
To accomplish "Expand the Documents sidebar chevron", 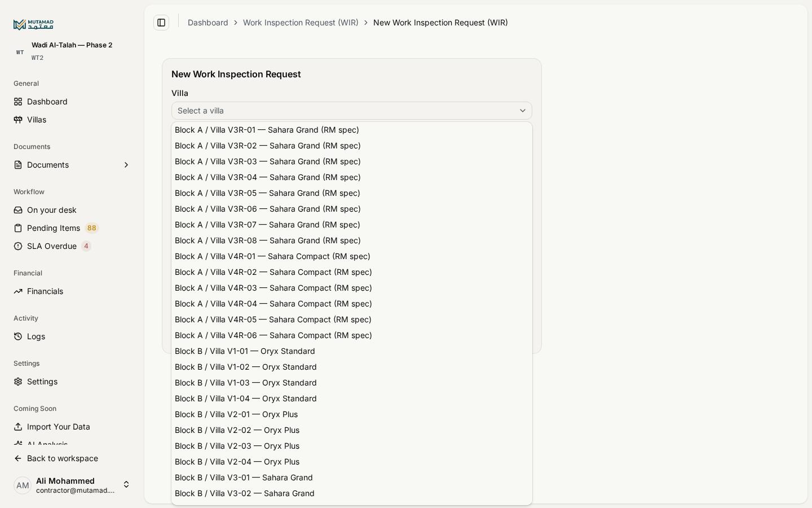I will 126,165.
